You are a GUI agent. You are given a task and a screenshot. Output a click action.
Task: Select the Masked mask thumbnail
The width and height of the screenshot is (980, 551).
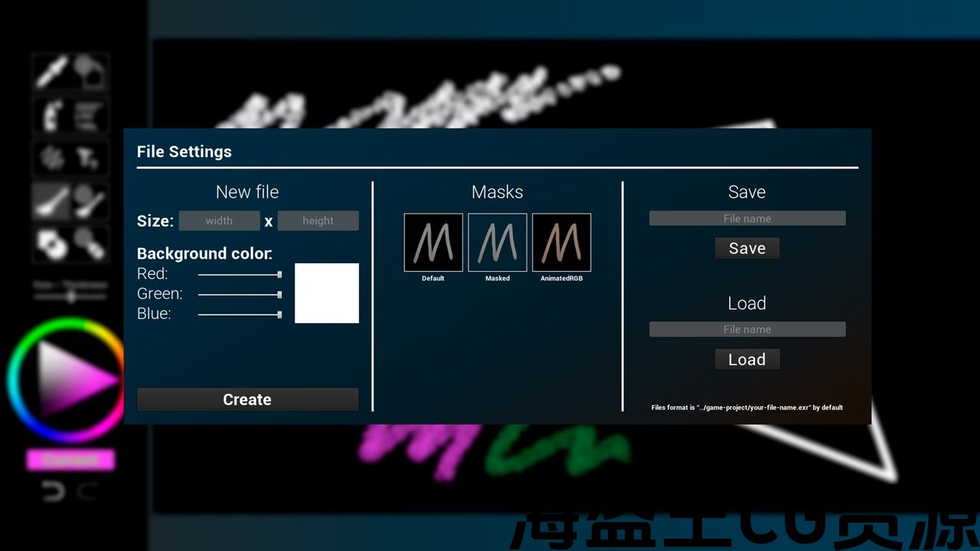click(x=498, y=243)
